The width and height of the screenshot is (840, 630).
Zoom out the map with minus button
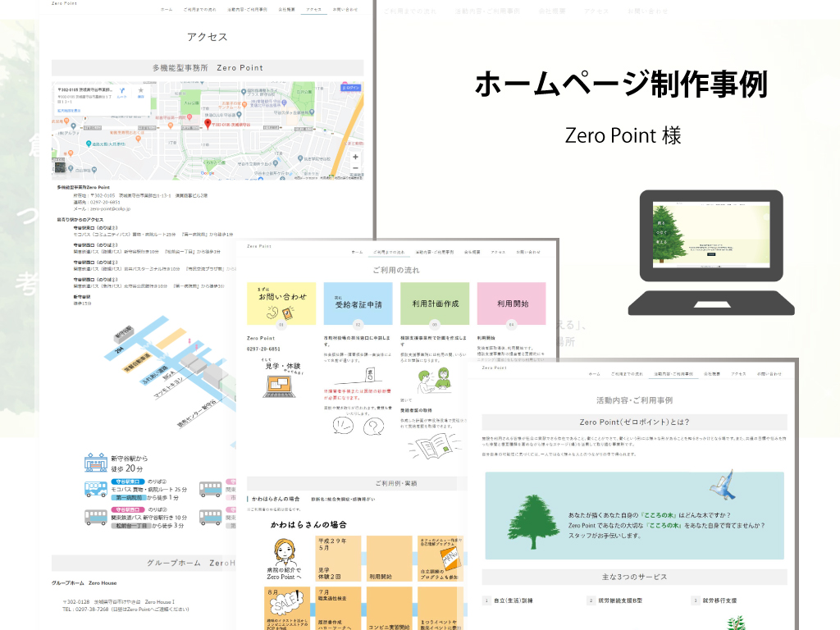355,167
